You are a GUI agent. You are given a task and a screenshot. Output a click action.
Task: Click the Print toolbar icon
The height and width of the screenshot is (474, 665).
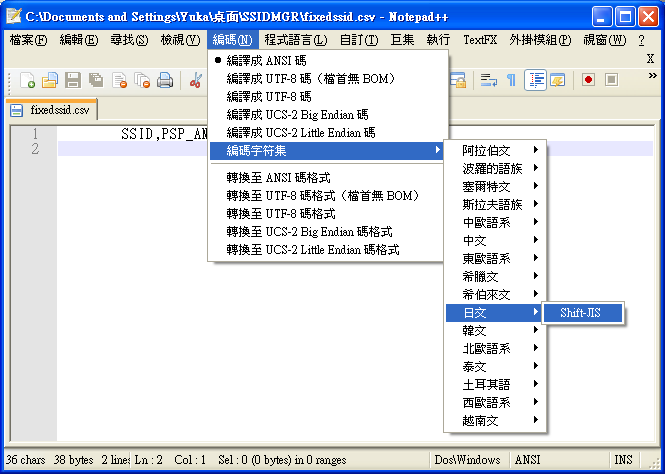(x=165, y=80)
